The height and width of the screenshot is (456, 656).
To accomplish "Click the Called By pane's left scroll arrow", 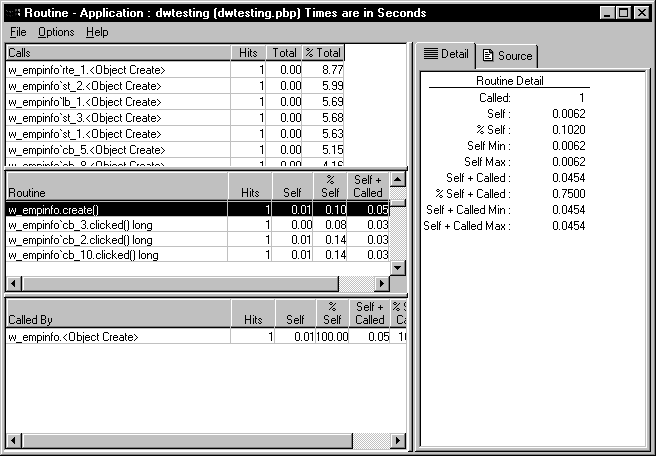I will pos(14,440).
